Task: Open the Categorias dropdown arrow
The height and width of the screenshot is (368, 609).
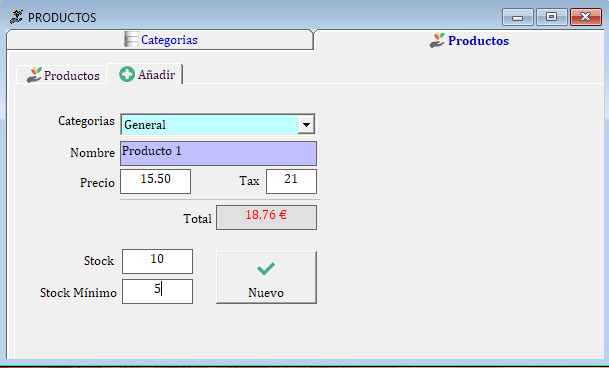Action: click(x=306, y=125)
